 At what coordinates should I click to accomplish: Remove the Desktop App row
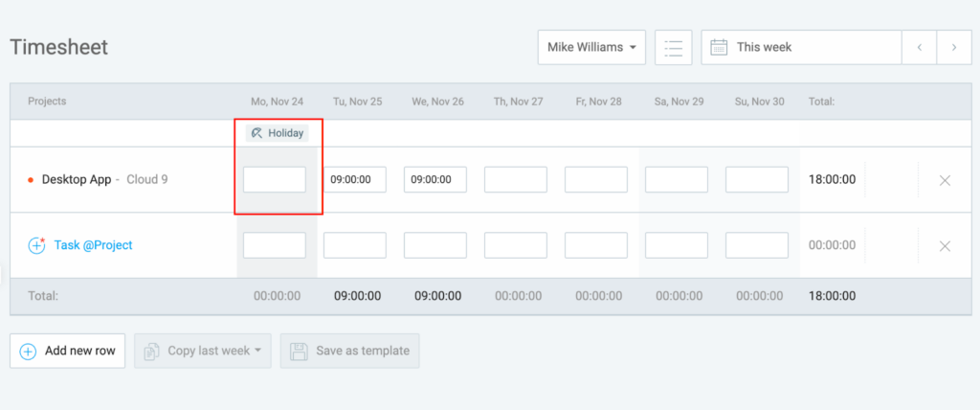[945, 180]
